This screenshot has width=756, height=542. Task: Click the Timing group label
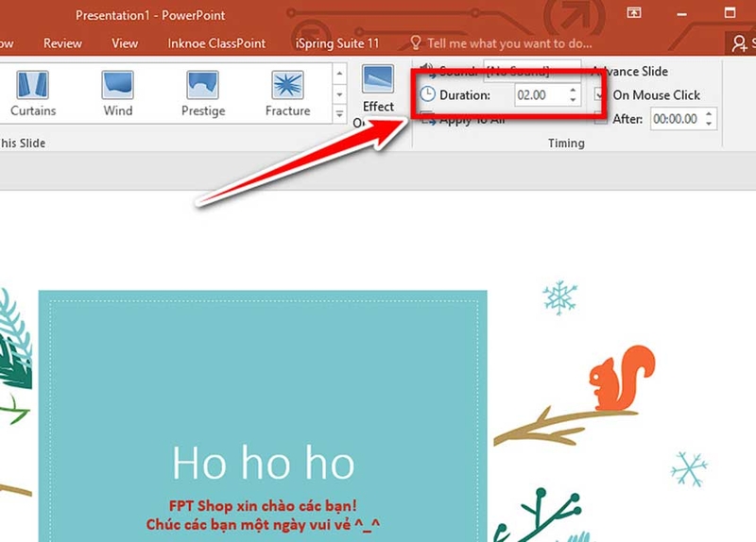[x=566, y=144]
